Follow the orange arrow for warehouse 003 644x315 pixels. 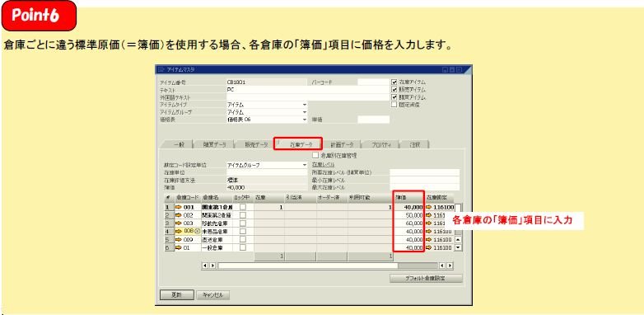click(x=178, y=223)
